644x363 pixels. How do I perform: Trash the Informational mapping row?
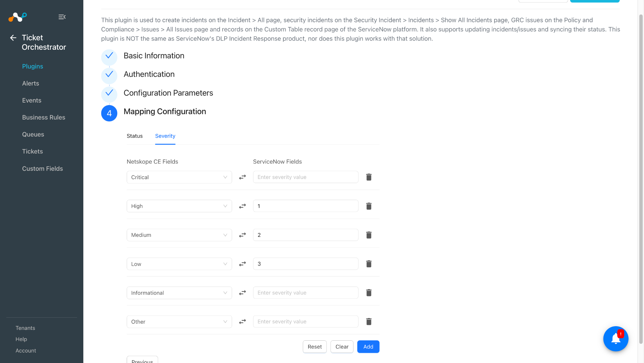[369, 293]
